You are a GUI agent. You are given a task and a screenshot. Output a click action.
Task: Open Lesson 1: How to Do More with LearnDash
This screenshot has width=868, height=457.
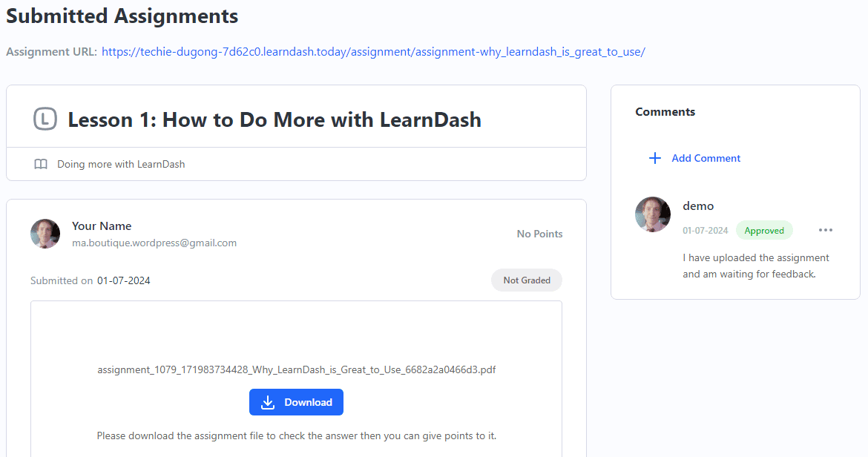click(x=274, y=119)
